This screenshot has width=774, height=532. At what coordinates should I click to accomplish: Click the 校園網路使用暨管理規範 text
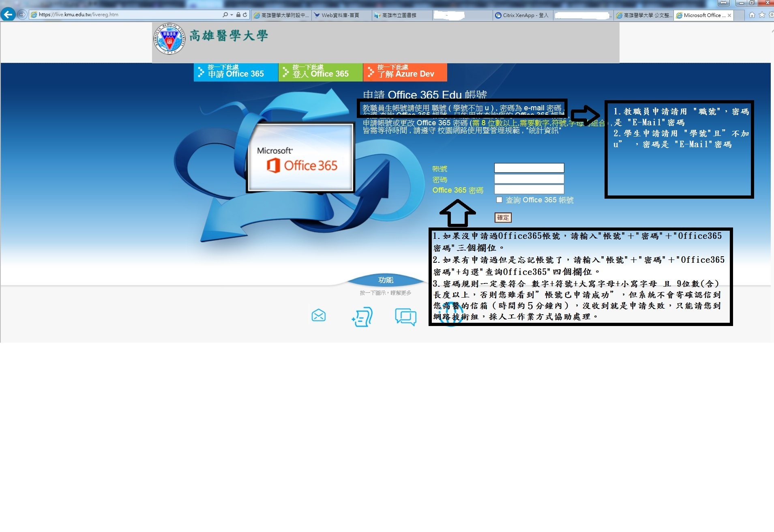pyautogui.click(x=478, y=131)
